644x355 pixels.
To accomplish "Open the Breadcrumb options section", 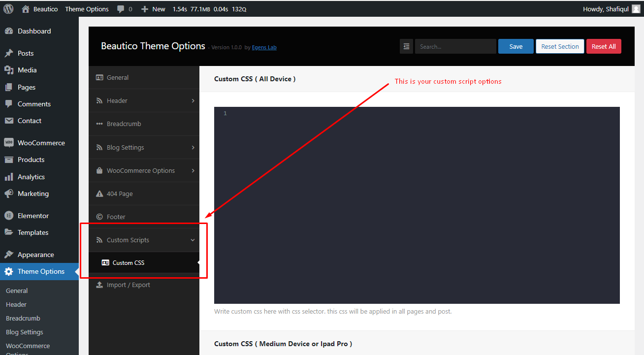I will [144, 124].
